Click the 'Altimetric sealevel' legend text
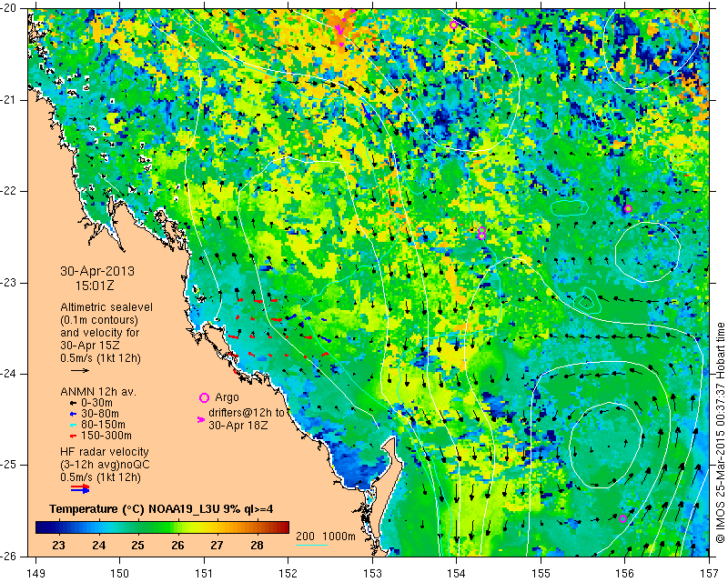Image resolution: width=728 pixels, height=582 pixels. tap(106, 307)
